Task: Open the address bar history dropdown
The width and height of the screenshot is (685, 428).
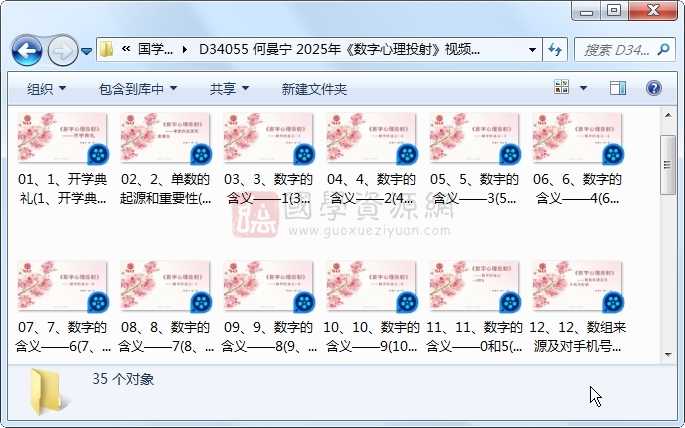Action: (532, 49)
